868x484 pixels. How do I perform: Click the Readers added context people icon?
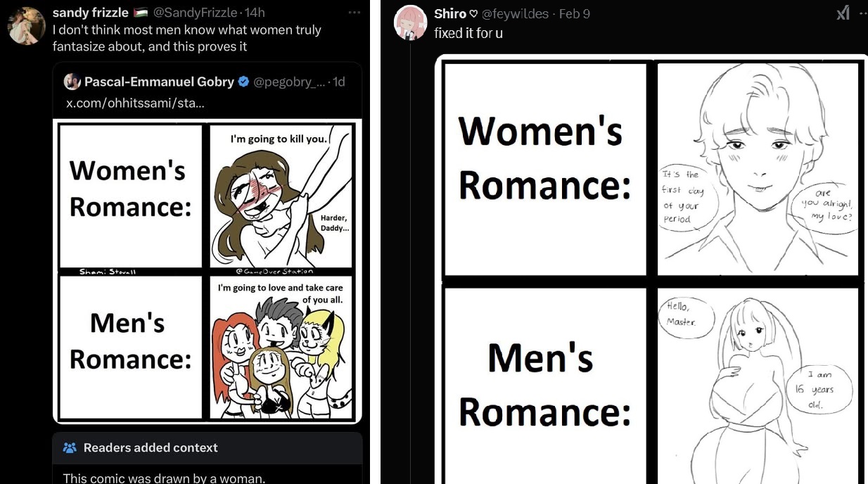(70, 447)
